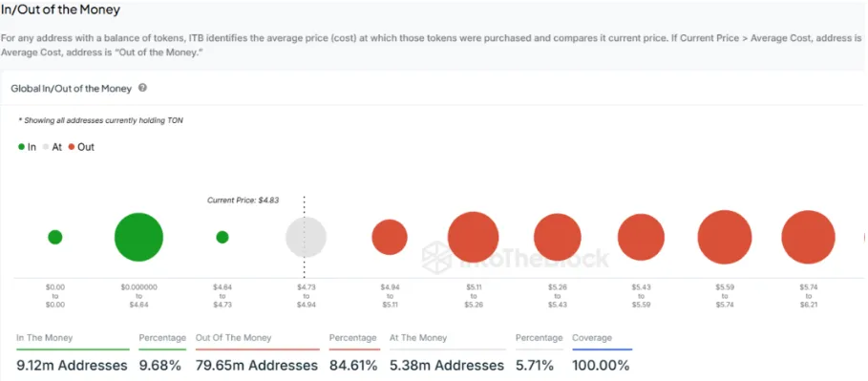Select the red bubble for $5.59 to $5.74
Screen dimensions: 868x381
click(x=725, y=237)
